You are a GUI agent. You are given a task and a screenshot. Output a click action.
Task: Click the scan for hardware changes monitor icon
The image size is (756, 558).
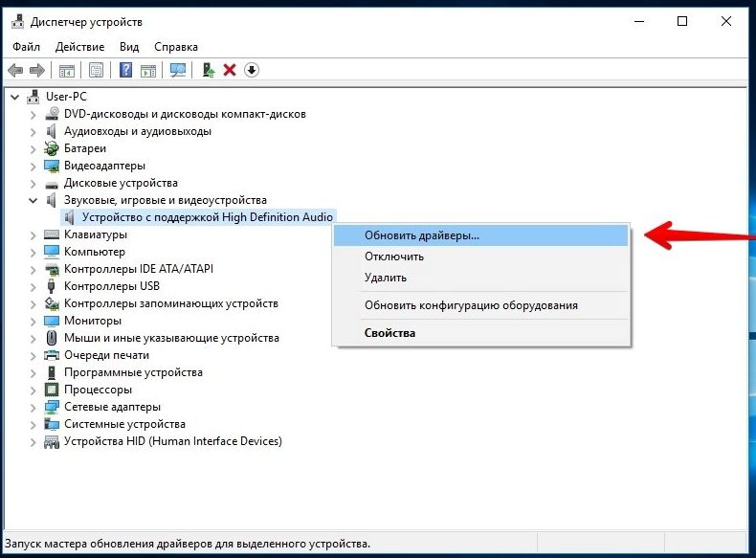click(x=177, y=70)
